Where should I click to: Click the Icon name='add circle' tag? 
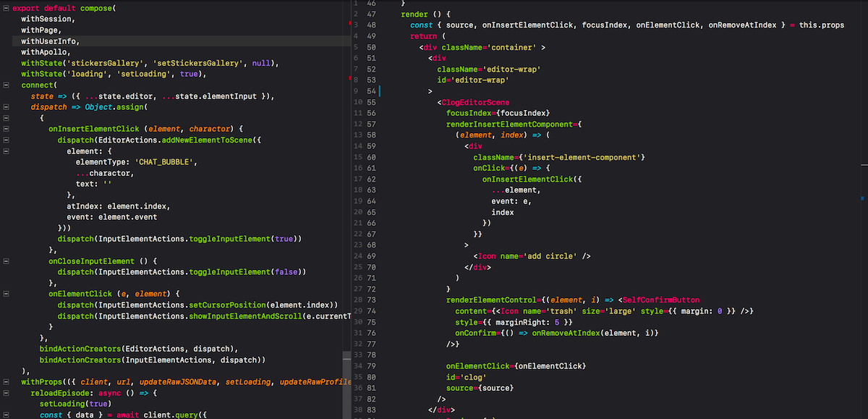click(x=532, y=256)
